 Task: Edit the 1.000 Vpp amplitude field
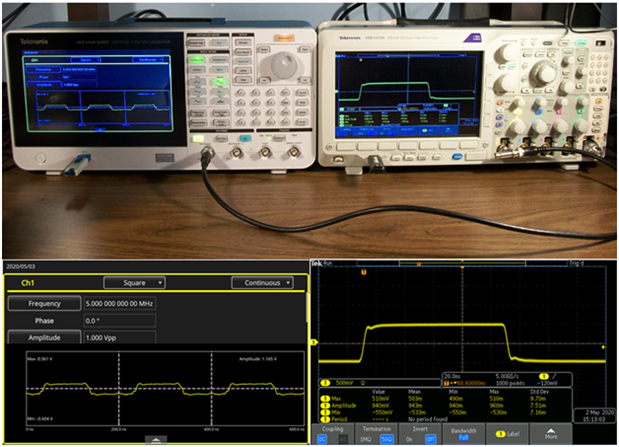coord(119,338)
